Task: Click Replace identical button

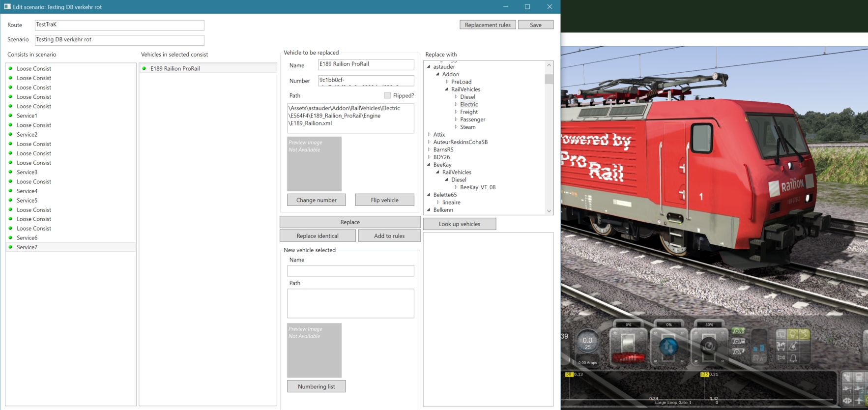Action: 318,236
